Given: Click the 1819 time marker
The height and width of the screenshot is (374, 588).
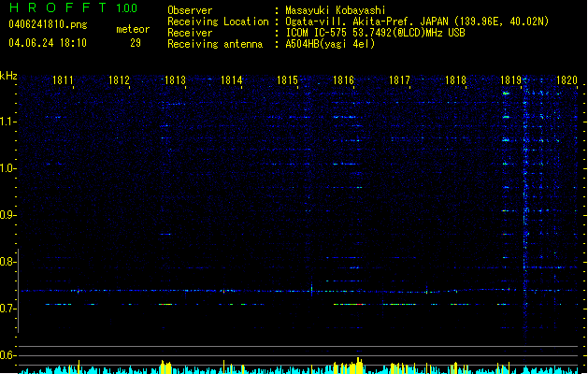Looking at the screenshot, I should click(511, 80).
